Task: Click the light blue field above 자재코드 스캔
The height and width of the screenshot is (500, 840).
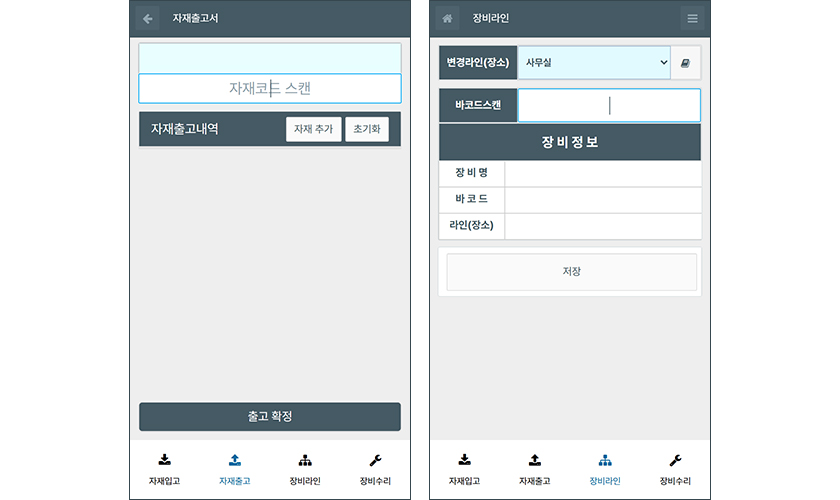Action: pos(270,58)
